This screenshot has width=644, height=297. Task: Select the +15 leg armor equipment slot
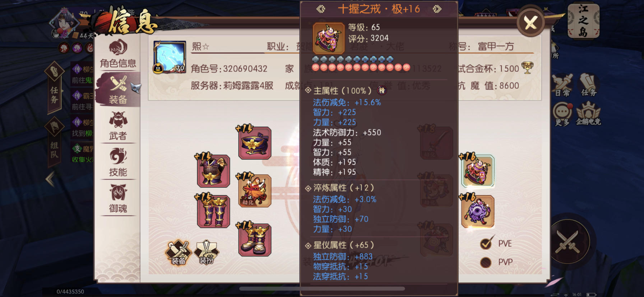pyautogui.click(x=213, y=211)
